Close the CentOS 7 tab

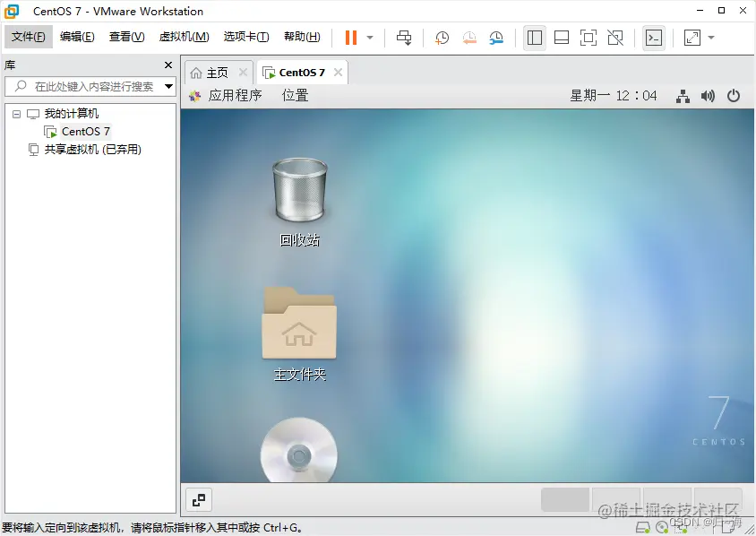click(338, 73)
